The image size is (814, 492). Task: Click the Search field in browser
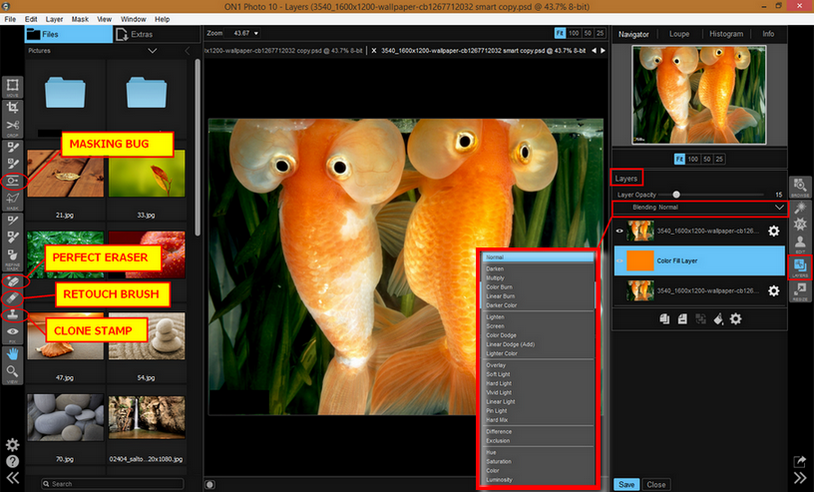113,484
